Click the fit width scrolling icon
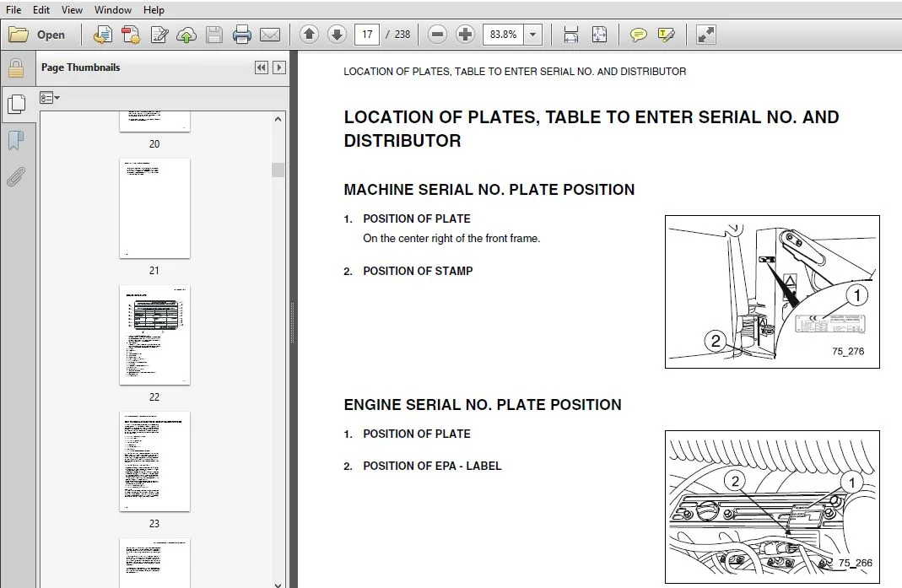The height and width of the screenshot is (588, 902). [570, 35]
